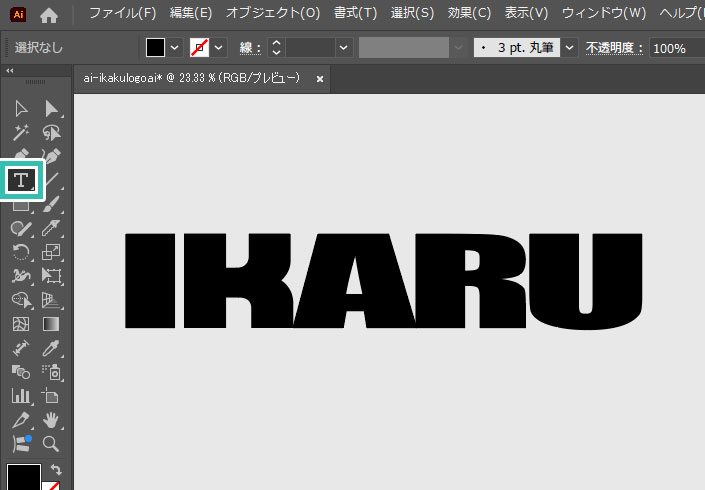This screenshot has width=705, height=490.
Task: Select the Gradient tool
Action: click(51, 324)
